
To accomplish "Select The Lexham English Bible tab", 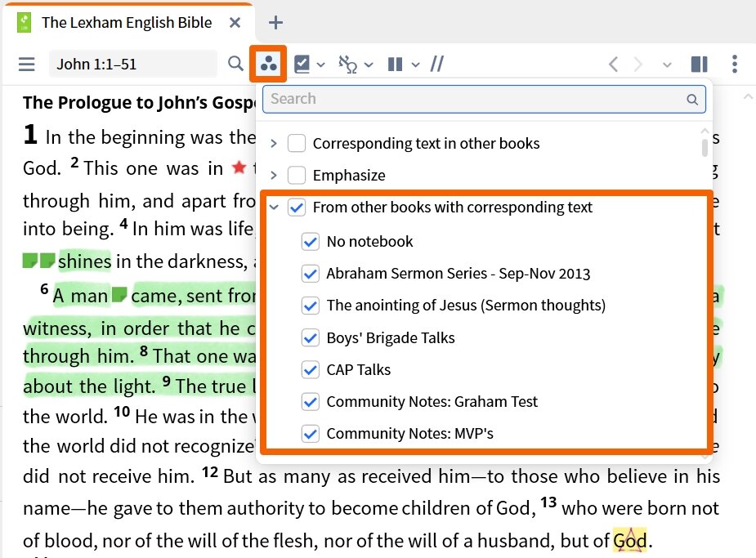I will pos(127,23).
